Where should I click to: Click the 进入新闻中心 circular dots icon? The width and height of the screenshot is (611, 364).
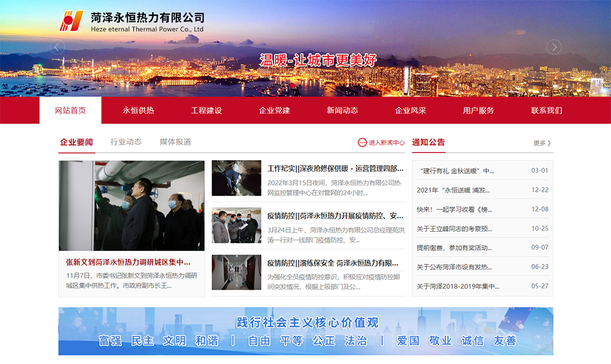362,142
